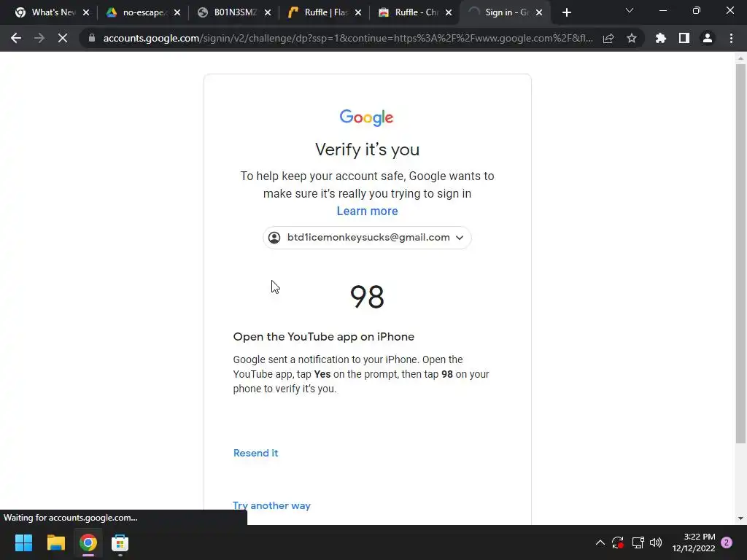Show hidden system tray icons
747x560 pixels.
600,542
